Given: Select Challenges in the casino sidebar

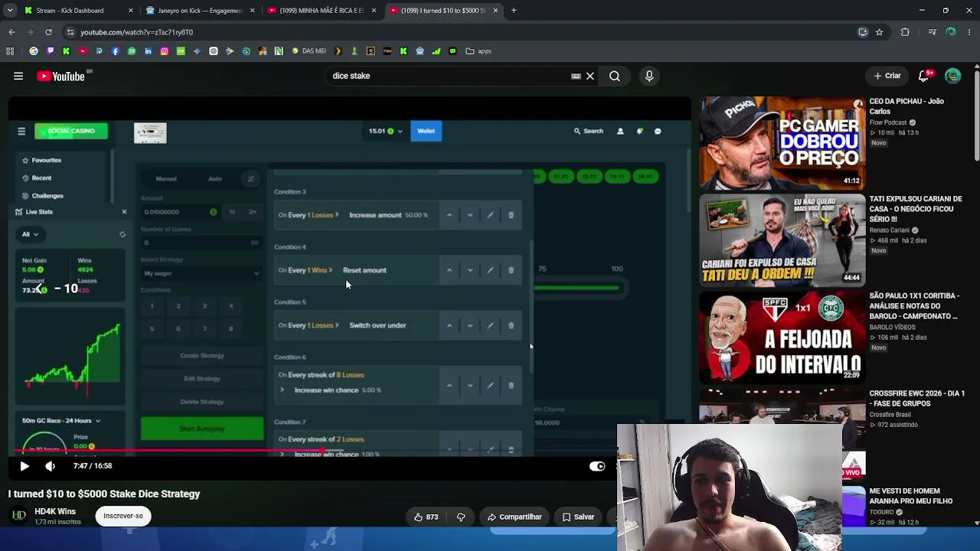Looking at the screenshot, I should pos(43,196).
